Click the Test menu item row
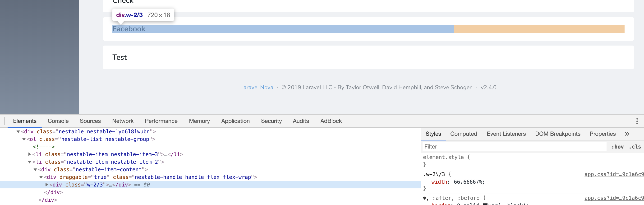The width and height of the screenshot is (644, 205). pos(368,57)
